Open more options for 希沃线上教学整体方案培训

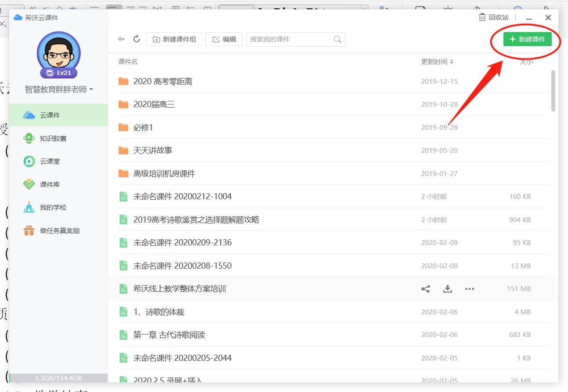coord(470,288)
